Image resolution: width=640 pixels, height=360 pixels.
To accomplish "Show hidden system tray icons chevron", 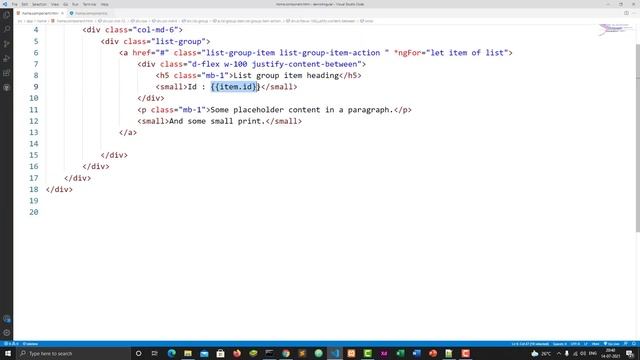I will (x=559, y=353).
